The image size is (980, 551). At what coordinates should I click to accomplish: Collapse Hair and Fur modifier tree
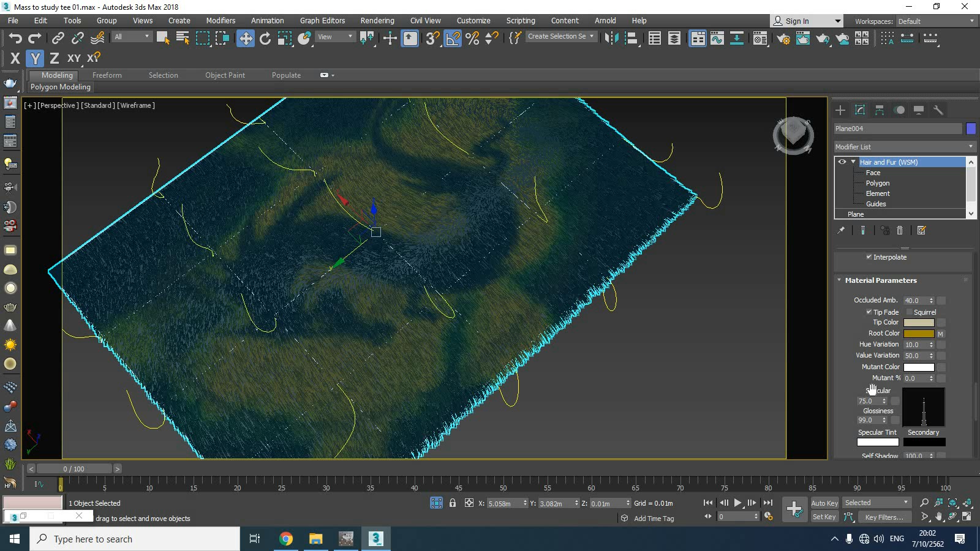[x=853, y=162]
